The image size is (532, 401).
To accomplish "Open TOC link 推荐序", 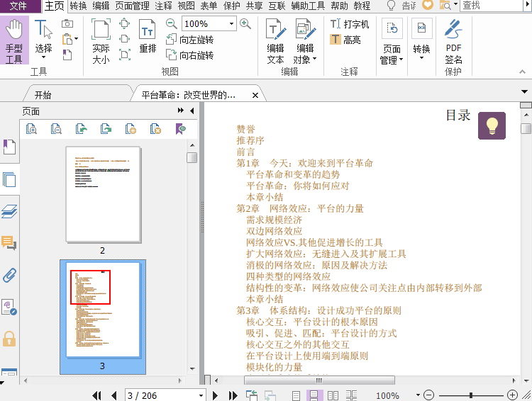I will [x=250, y=140].
